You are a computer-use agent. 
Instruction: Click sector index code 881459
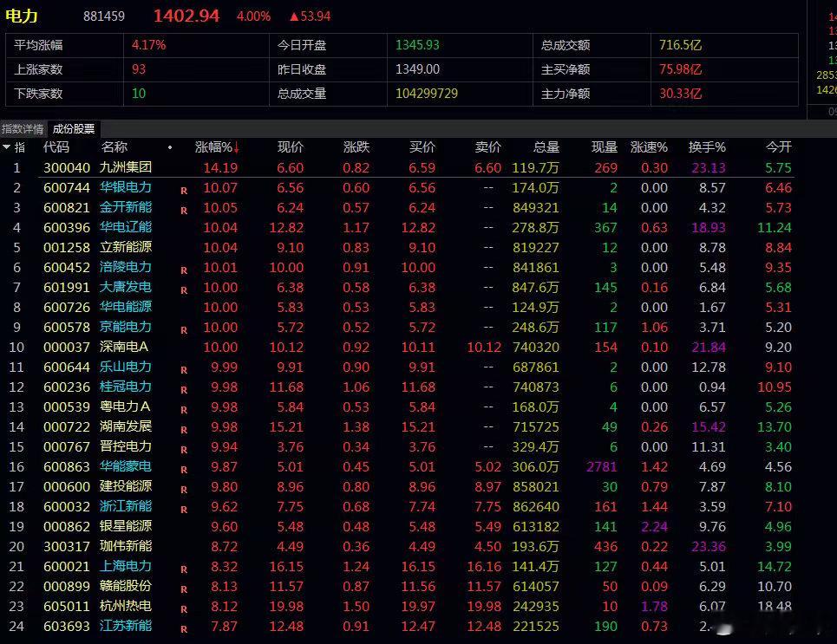(104, 16)
